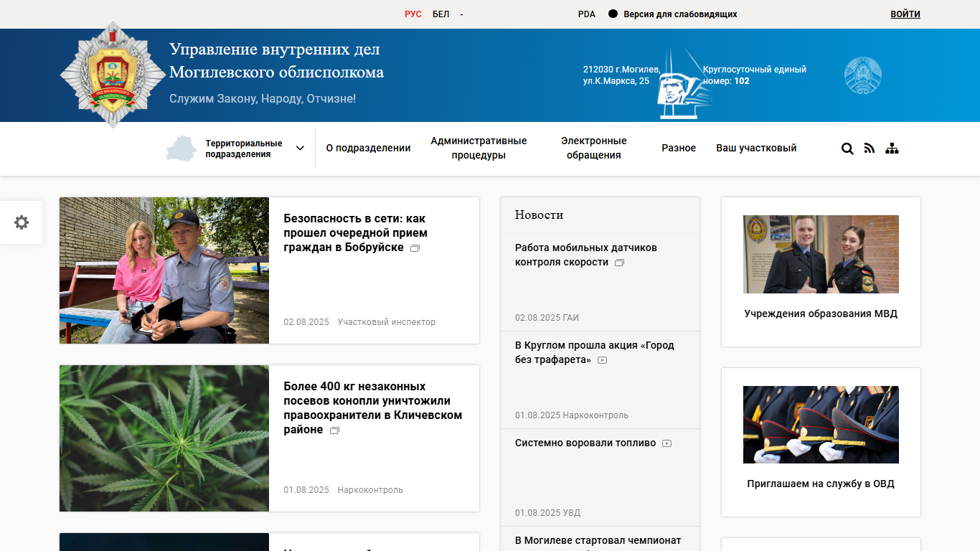Open news about Mogilev championship start

(x=598, y=541)
